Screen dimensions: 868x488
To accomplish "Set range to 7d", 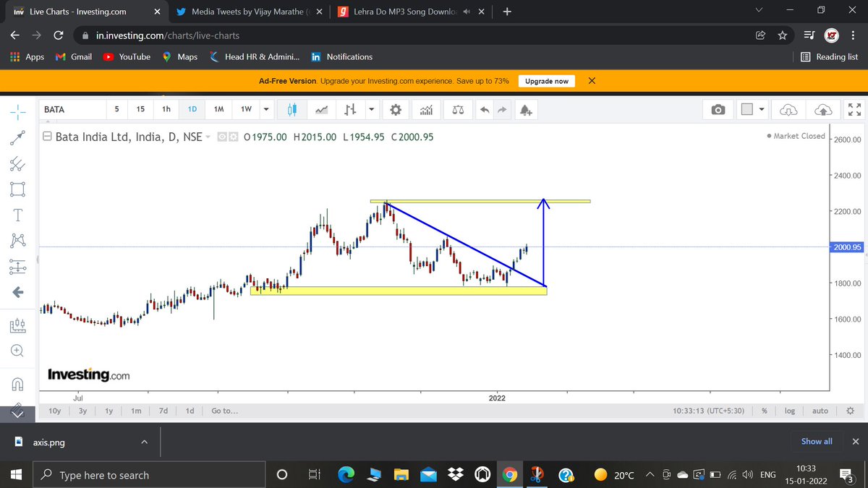I will 163,411.
